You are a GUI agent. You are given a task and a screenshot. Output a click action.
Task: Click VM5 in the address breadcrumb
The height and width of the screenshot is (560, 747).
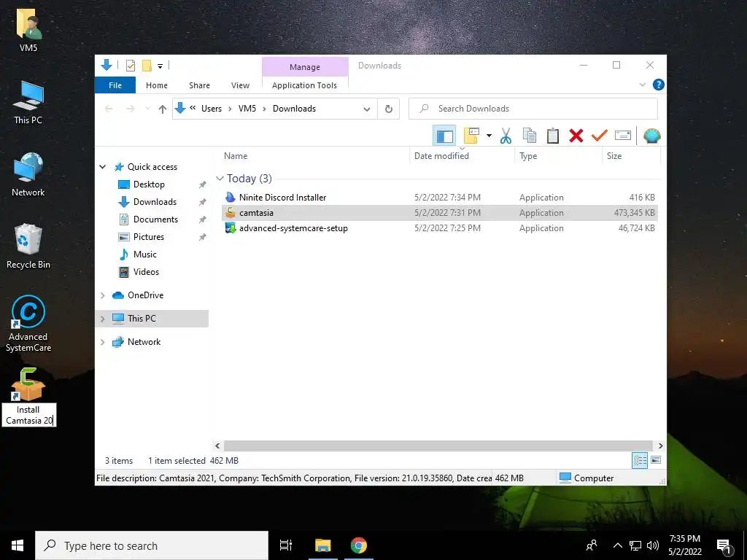tap(247, 109)
